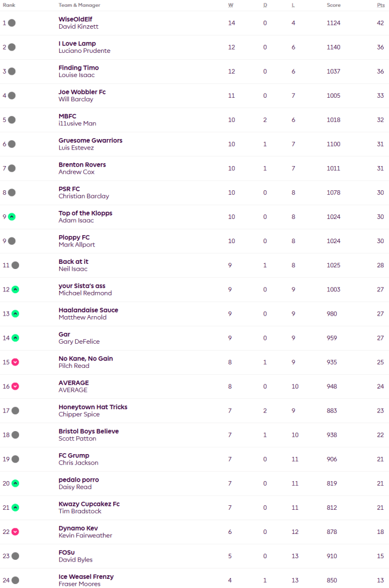Image resolution: width=389 pixels, height=588 pixels.
Task: Select the Gruesome Gwarriors team name
Action: [90, 140]
